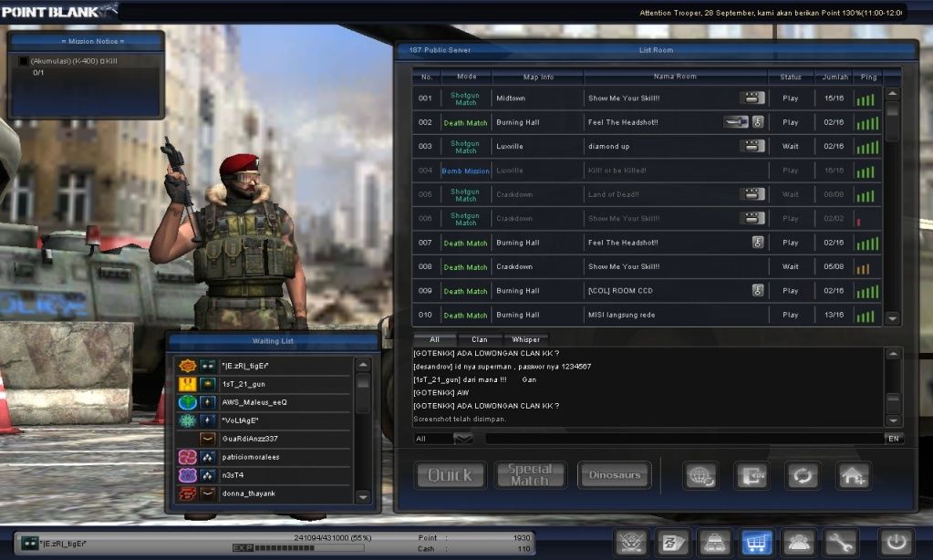Viewport: 933px width, 560px height.
Task: Select room 010 named "MISI langsung rede"
Action: [621, 315]
